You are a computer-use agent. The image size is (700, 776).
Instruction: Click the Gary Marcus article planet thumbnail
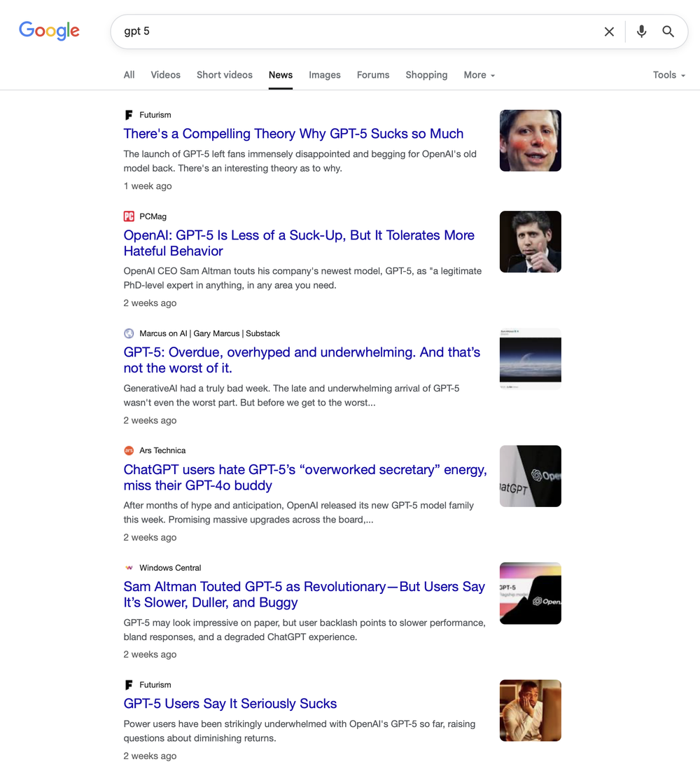[x=531, y=359]
